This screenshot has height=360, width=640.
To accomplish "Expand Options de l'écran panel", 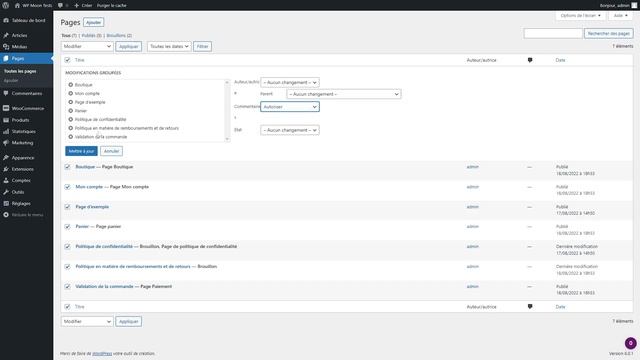I will coord(580,16).
